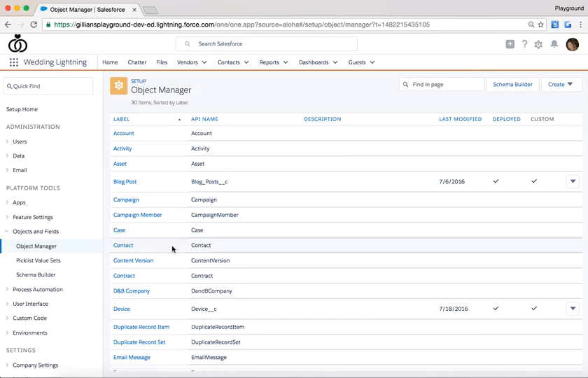Open the help question mark icon
Image resolution: width=588 pixels, height=378 pixels.
[x=524, y=44]
